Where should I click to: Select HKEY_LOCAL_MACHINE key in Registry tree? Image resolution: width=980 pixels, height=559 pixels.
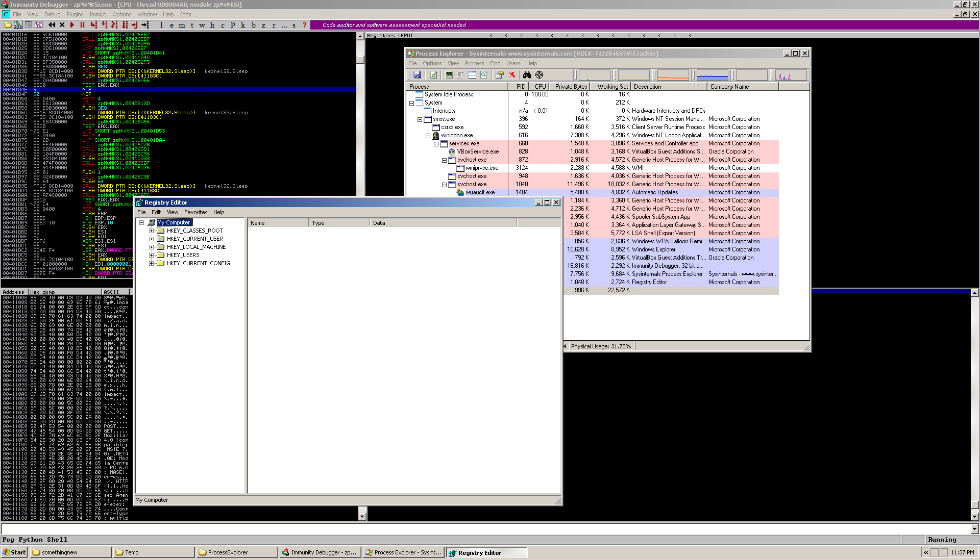tap(196, 247)
